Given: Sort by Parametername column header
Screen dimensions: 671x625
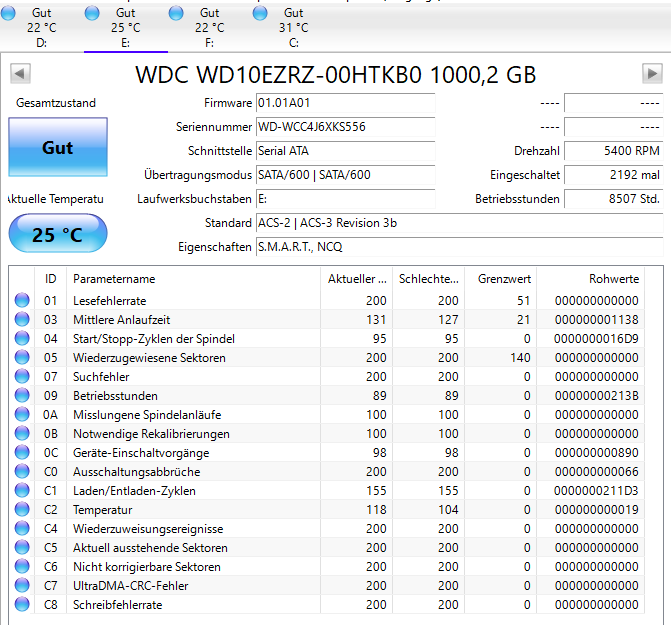Looking at the screenshot, I should (193, 279).
